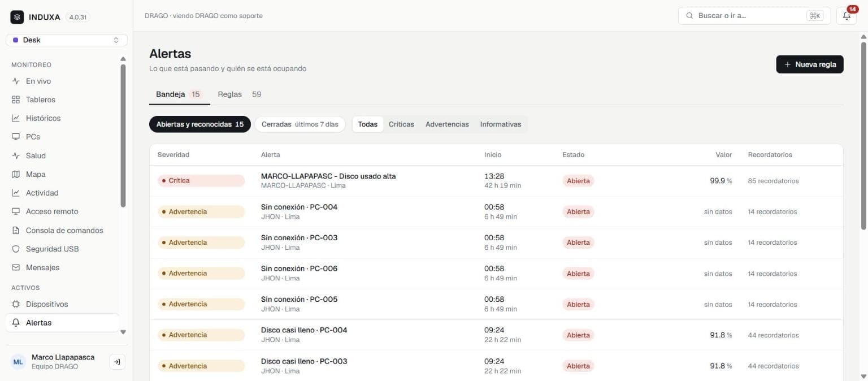This screenshot has width=868, height=381.
Task: Filter alerts by Críticas
Action: (401, 124)
